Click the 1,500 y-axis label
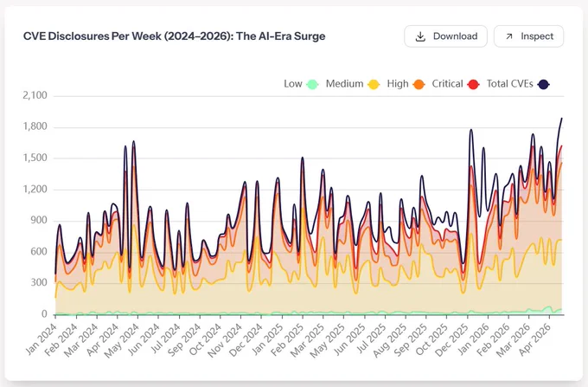 coord(35,158)
